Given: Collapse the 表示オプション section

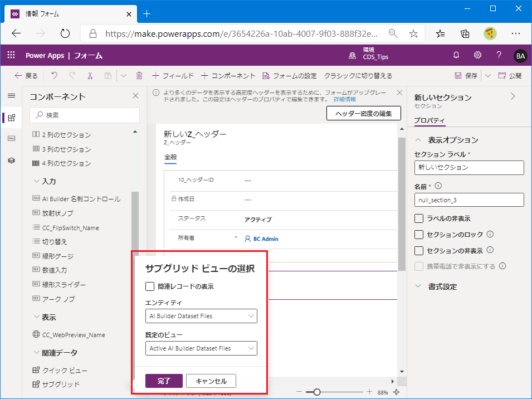Looking at the screenshot, I should [x=418, y=140].
